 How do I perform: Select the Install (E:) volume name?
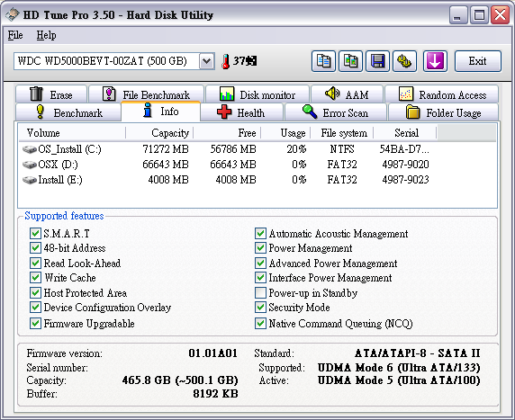(x=60, y=180)
